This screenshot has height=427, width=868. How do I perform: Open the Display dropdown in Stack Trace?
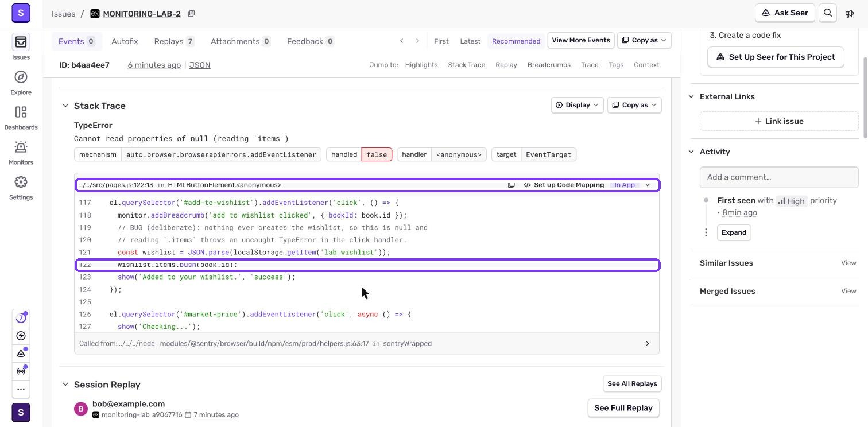577,105
